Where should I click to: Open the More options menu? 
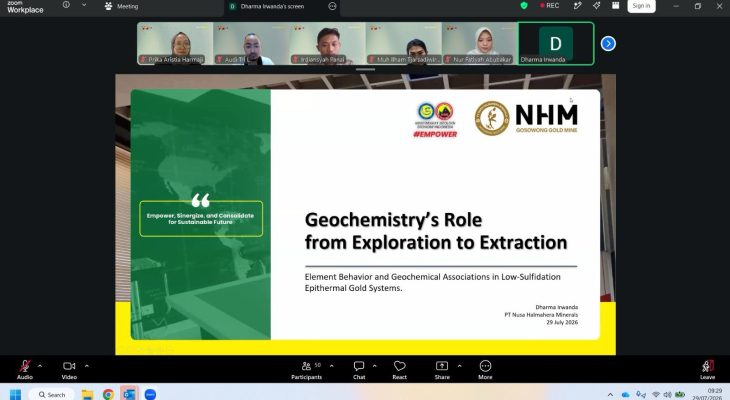485,370
